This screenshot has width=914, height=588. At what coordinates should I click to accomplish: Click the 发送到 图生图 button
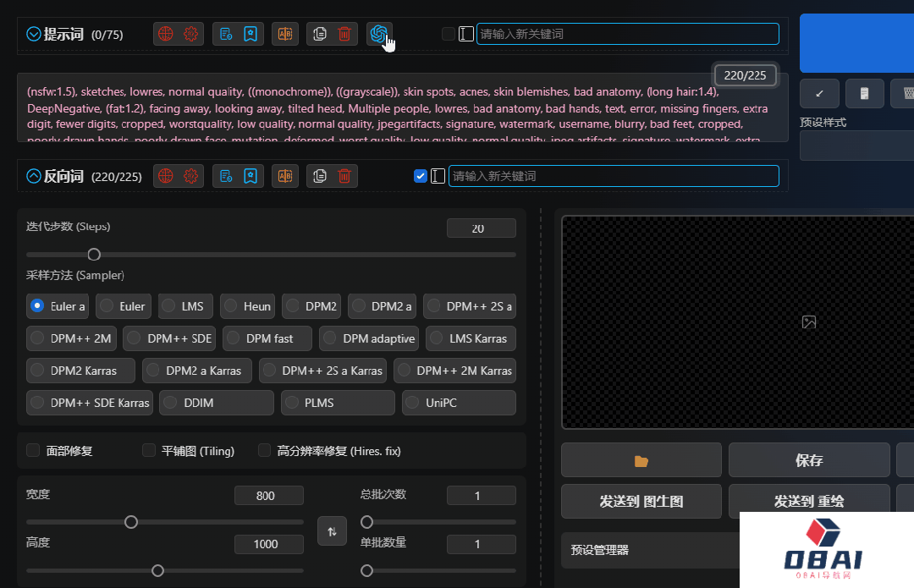tap(641, 502)
